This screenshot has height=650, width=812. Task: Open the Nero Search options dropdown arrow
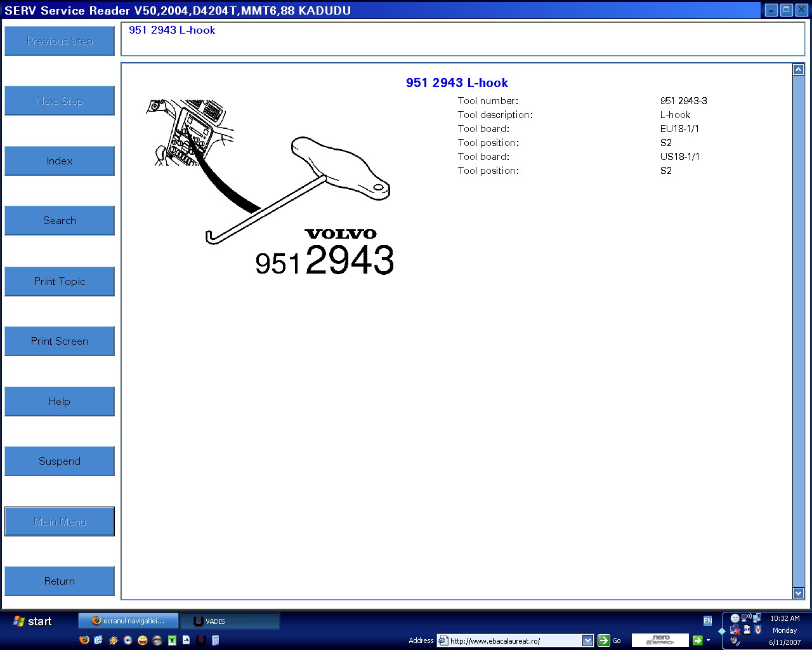(708, 640)
